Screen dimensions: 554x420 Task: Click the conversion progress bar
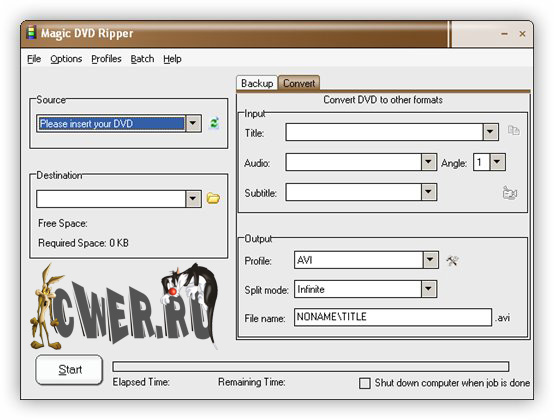coord(311,366)
